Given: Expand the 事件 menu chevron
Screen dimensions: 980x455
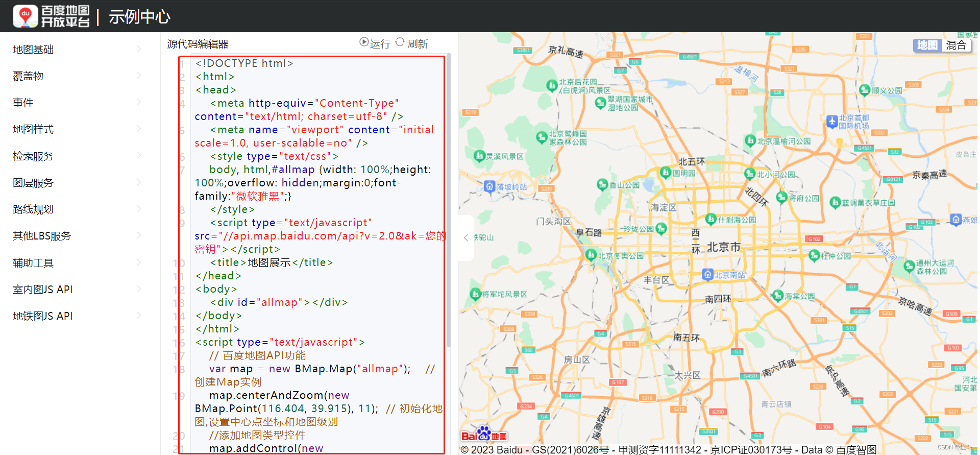Looking at the screenshot, I should 139,102.
